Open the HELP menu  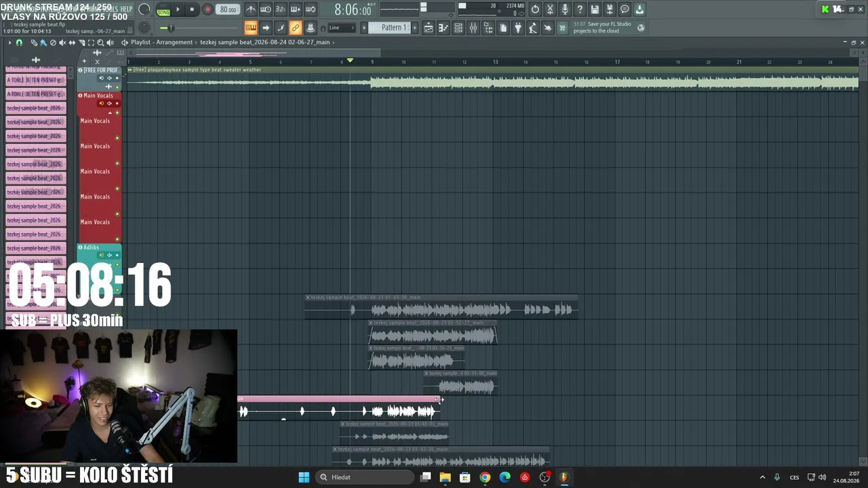tap(126, 9)
